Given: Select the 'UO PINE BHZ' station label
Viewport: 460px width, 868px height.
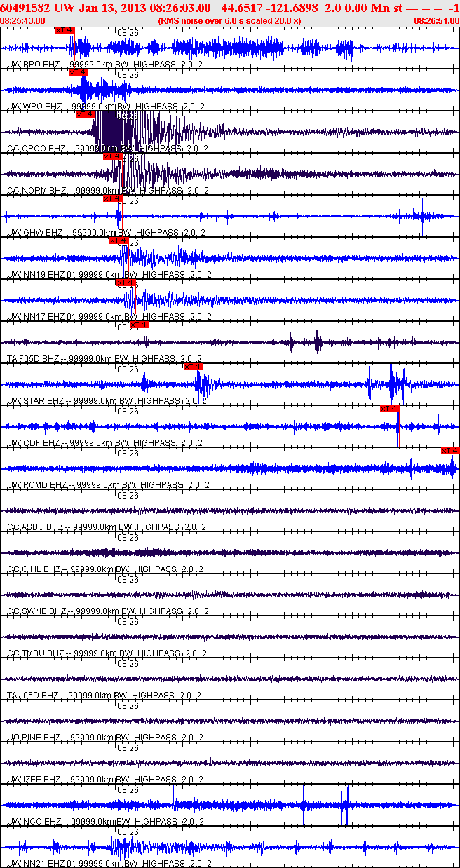Looking at the screenshot, I should (x=34, y=738).
